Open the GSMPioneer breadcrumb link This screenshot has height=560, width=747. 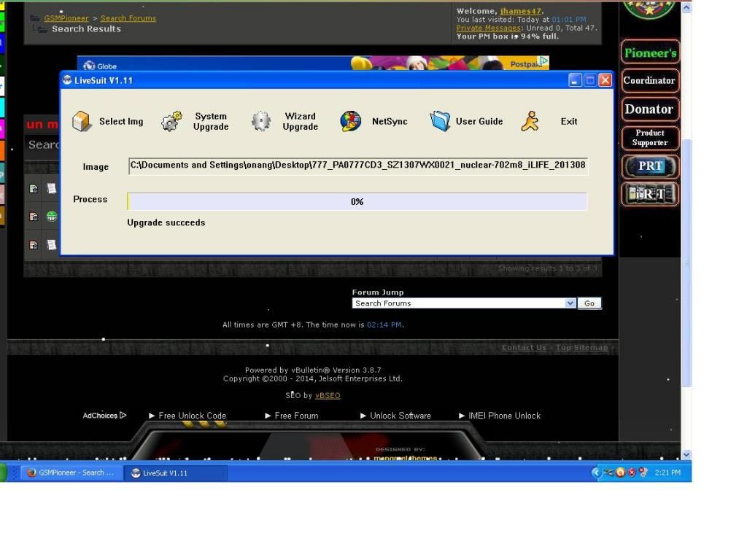[66, 18]
